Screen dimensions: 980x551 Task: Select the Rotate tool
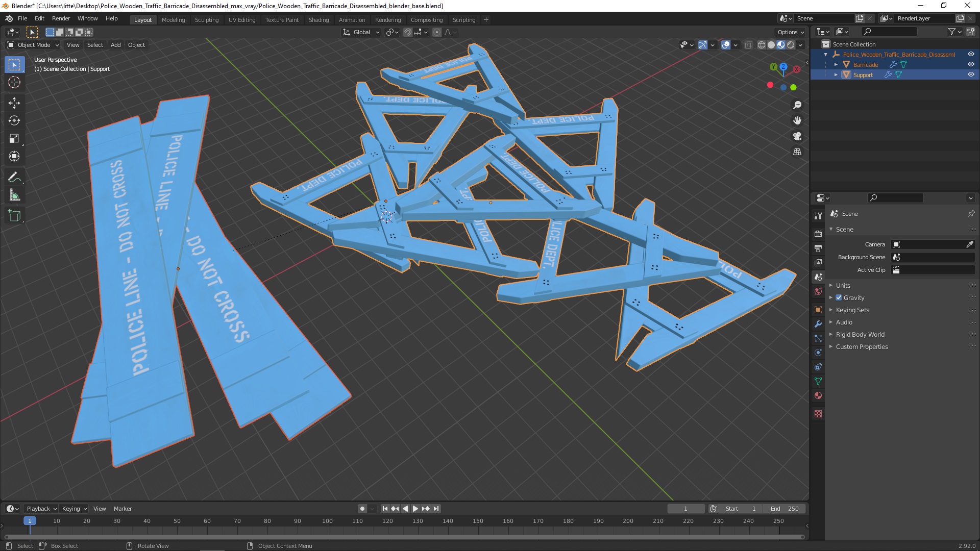pyautogui.click(x=14, y=121)
